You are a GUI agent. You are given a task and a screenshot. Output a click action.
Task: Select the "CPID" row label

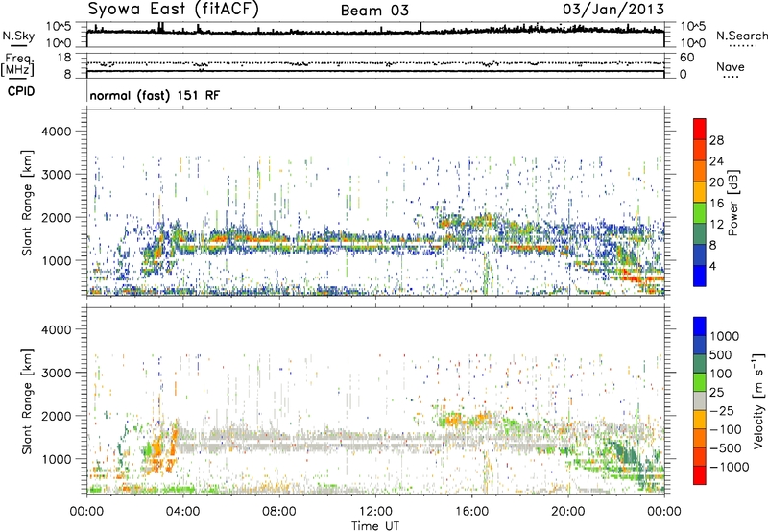pos(21,91)
